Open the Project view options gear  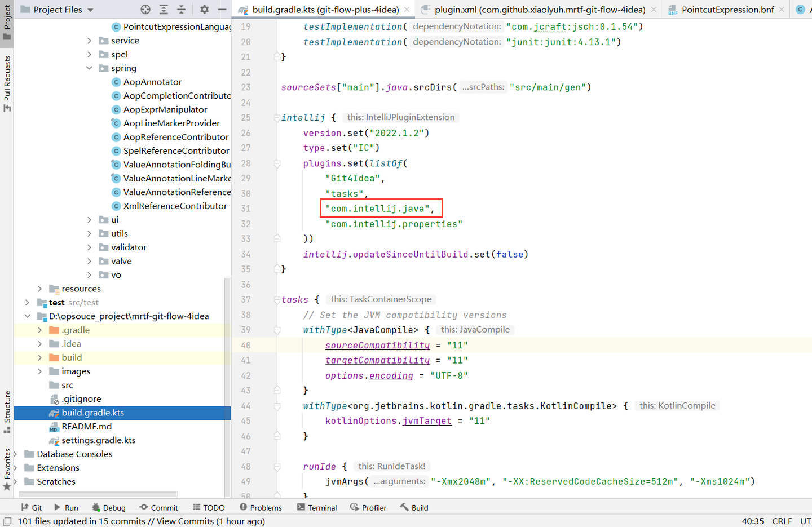(204, 10)
